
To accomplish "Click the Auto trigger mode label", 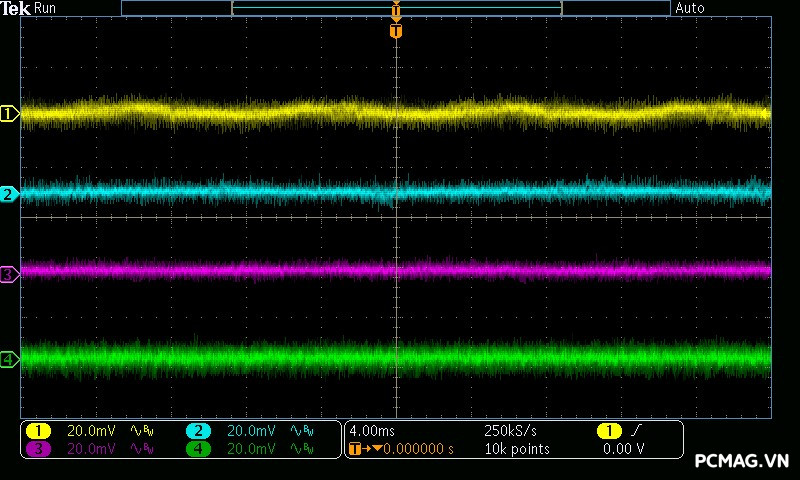I will tap(690, 8).
